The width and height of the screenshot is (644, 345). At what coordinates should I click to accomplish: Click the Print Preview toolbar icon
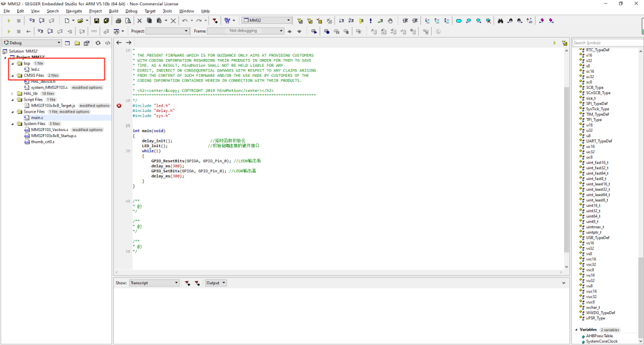point(128,20)
